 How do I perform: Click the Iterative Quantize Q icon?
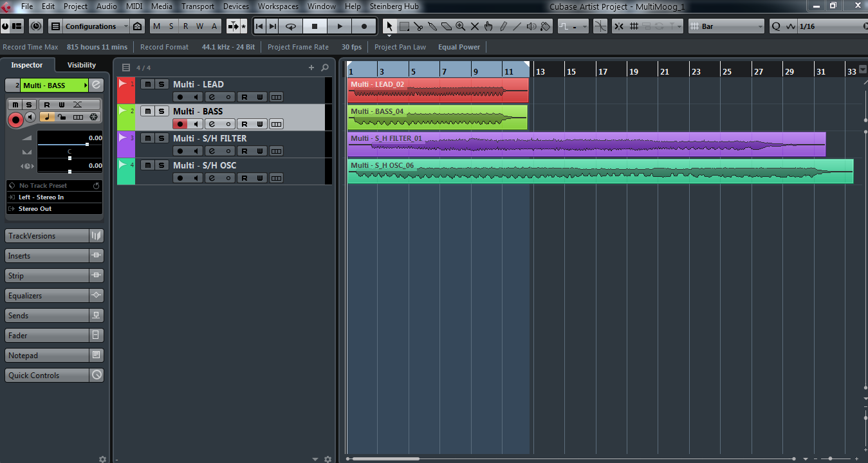click(775, 26)
